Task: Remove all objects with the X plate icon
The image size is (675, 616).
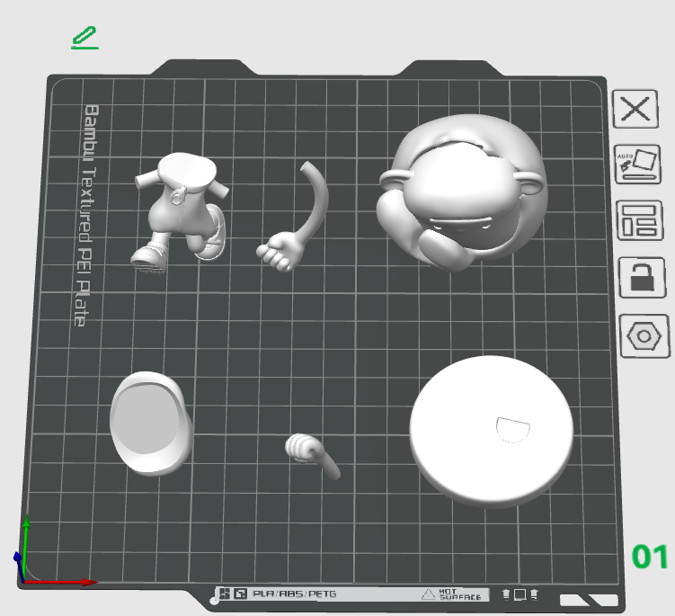Action: [635, 109]
